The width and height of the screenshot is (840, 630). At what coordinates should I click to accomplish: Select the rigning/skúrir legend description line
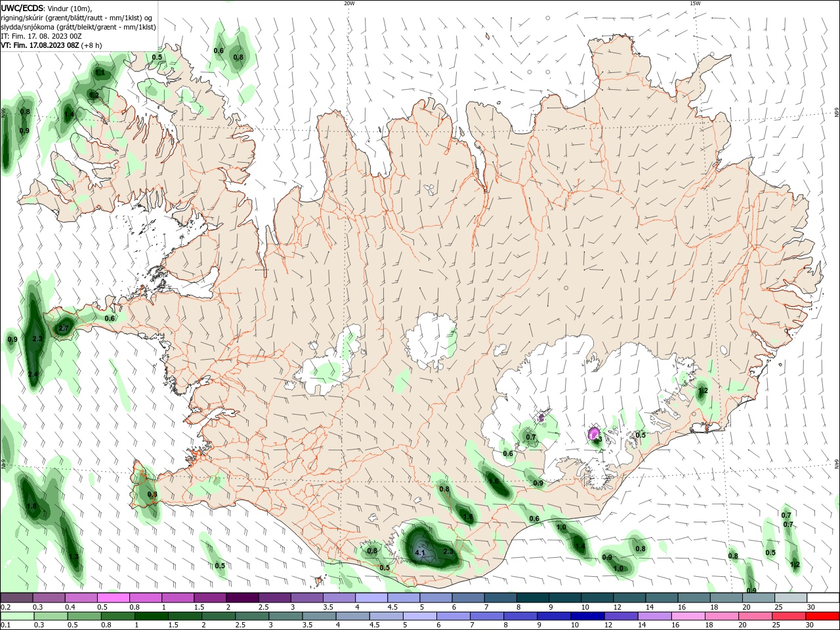pyautogui.click(x=77, y=18)
